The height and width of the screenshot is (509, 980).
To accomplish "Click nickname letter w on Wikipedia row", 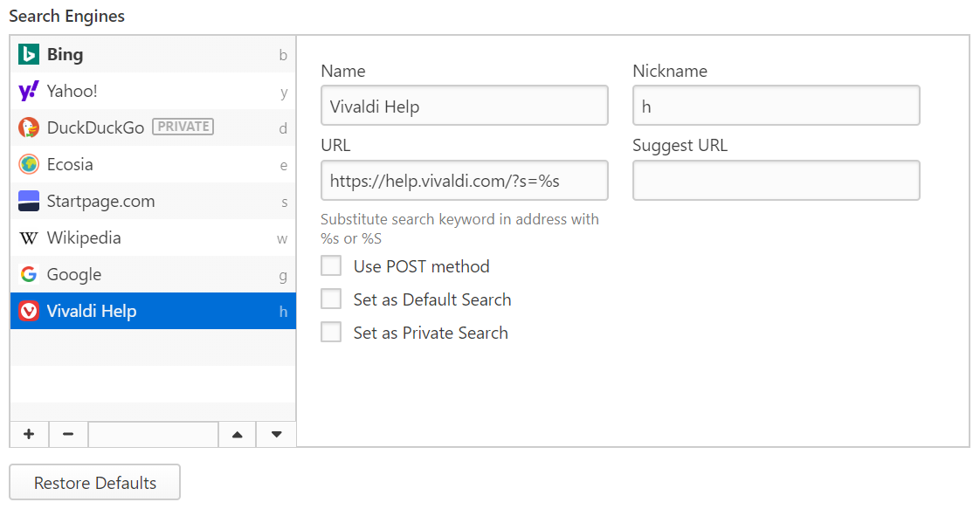I will point(282,239).
